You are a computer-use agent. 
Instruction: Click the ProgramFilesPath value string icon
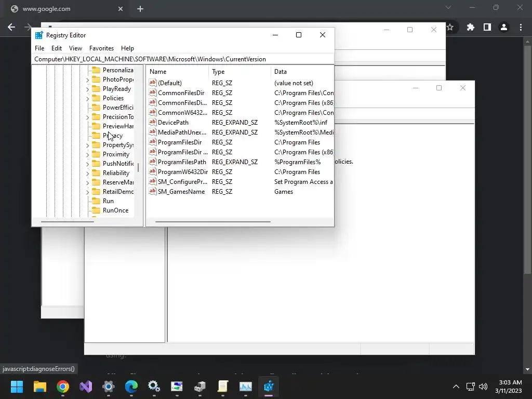click(x=153, y=162)
